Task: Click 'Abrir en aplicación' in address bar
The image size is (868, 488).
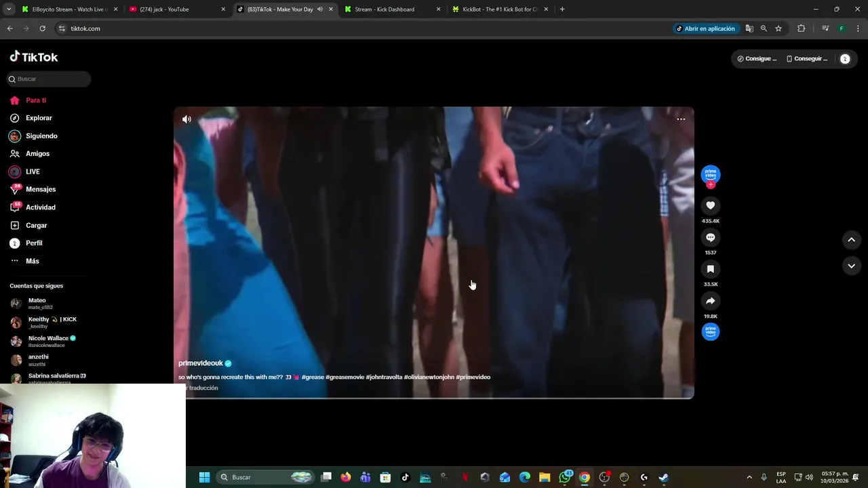Action: (x=705, y=28)
